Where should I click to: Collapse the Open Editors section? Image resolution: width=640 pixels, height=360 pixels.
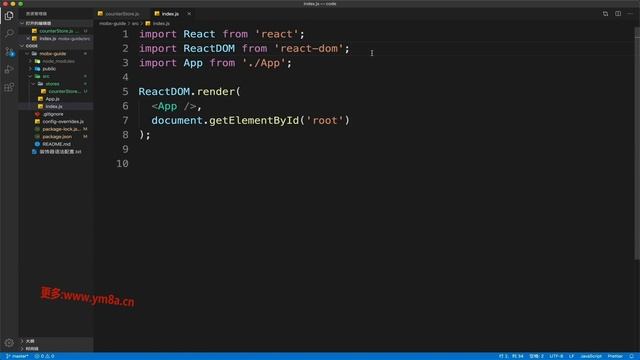pos(22,23)
